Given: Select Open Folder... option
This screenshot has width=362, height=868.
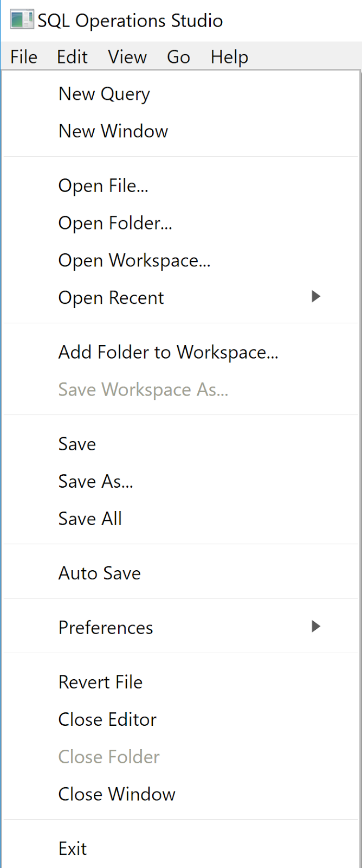Looking at the screenshot, I should (x=115, y=223).
